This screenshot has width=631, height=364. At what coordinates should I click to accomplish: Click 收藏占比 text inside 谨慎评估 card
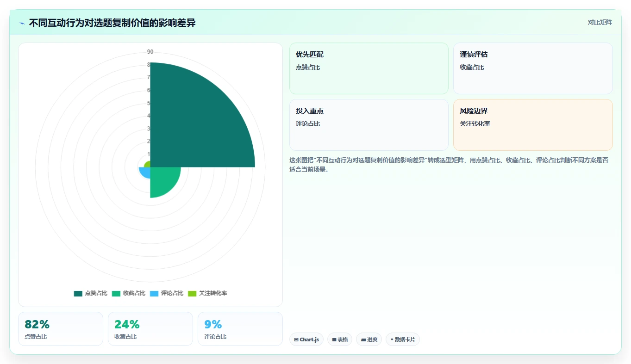[472, 68]
